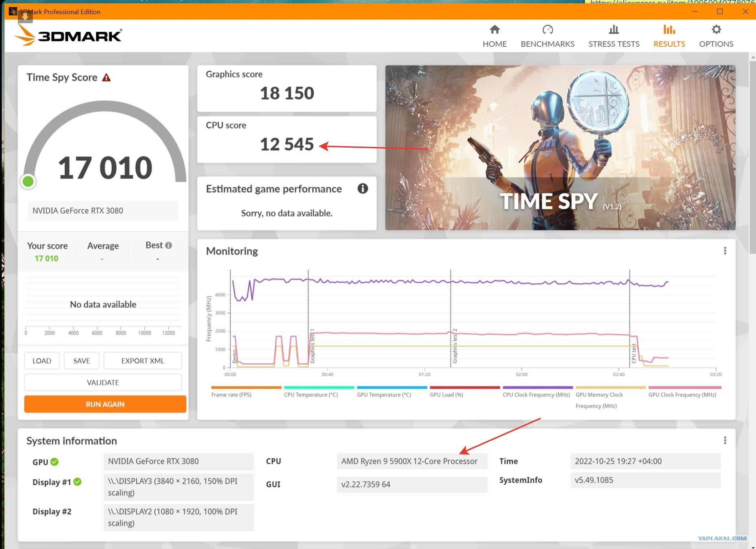Screen dimensions: 756x549
Task: Open Monitoring panel three-dot menu
Action: pos(725,251)
